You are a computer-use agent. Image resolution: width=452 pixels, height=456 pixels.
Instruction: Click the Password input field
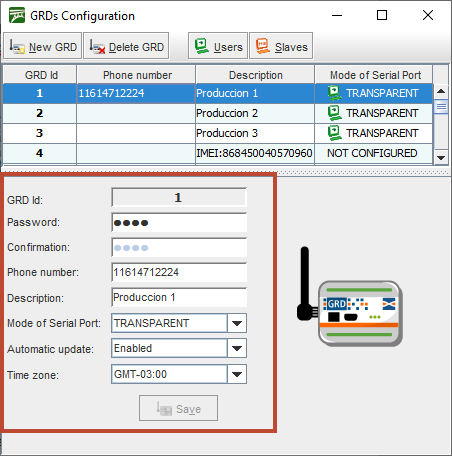(179, 222)
